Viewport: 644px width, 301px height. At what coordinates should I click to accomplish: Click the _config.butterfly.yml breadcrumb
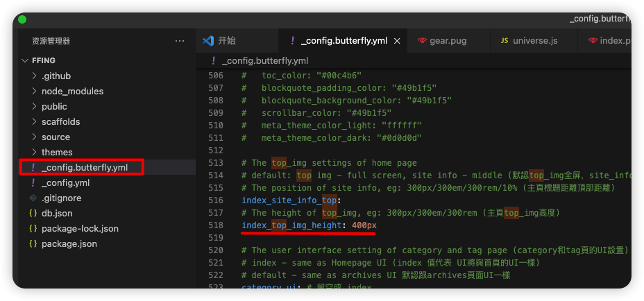pos(264,60)
